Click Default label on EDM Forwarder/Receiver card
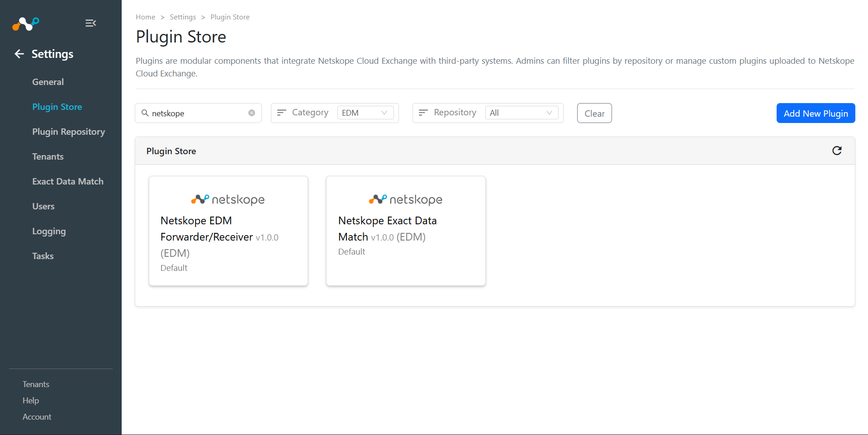This screenshot has height=435, width=868. coord(174,268)
